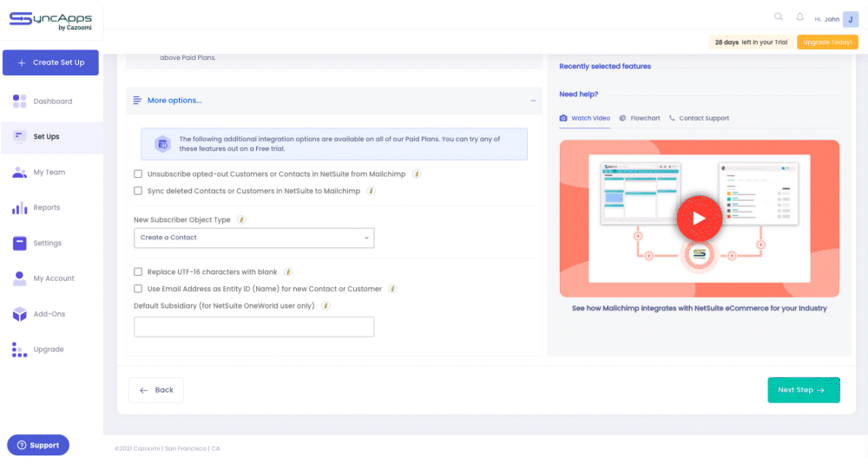
Task: Open New Subscriber Object Type dropdown
Action: 254,238
